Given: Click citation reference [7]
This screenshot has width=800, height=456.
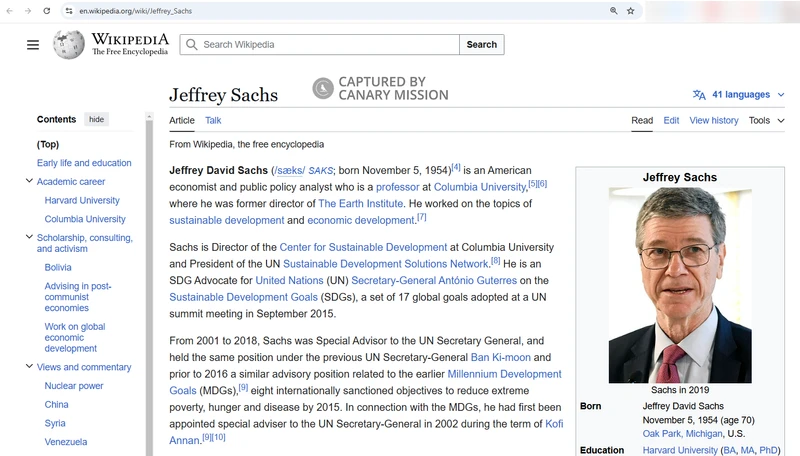Looking at the screenshot, I should point(421,217).
